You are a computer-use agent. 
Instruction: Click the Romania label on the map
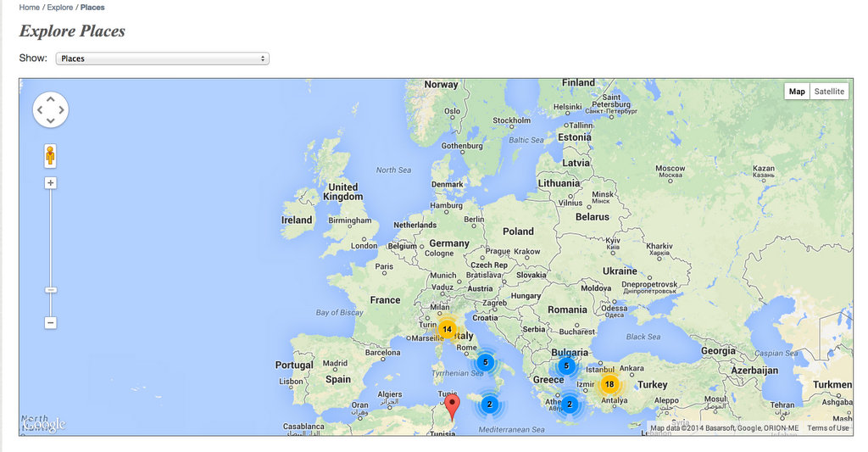click(567, 310)
